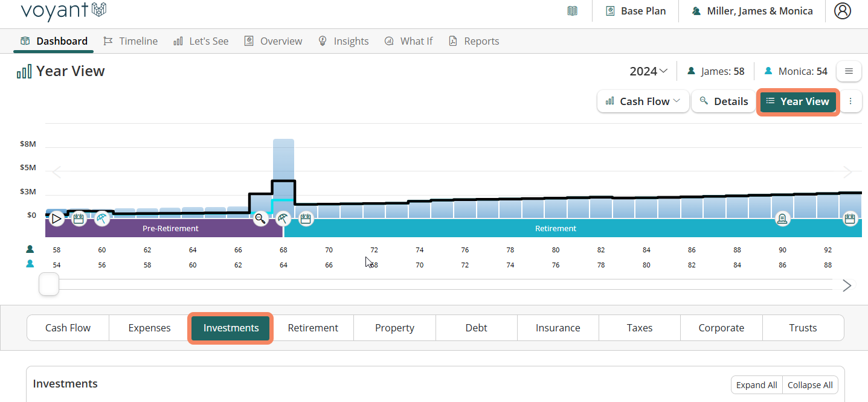The height and width of the screenshot is (402, 868).
Task: Open the user profile icon
Action: pos(842,11)
